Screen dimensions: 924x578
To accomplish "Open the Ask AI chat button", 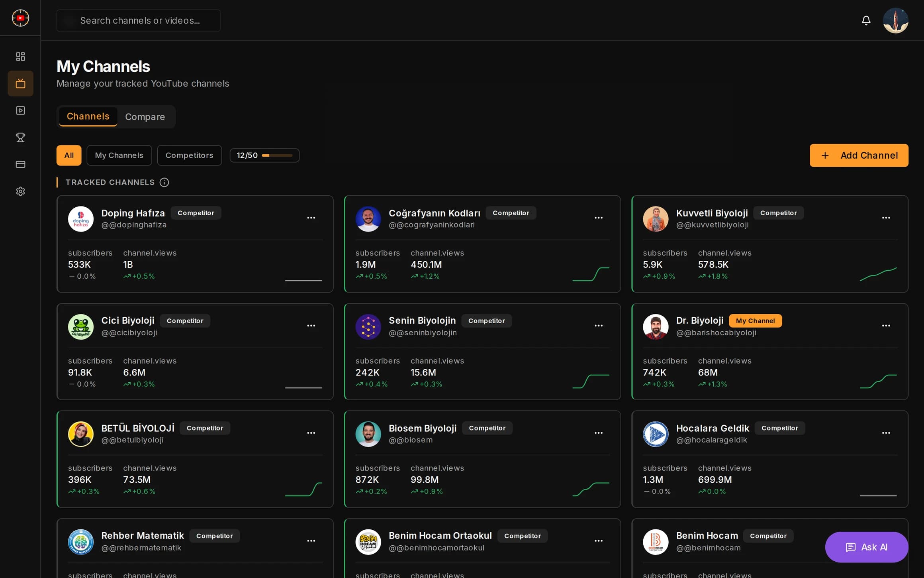I will pyautogui.click(x=866, y=547).
